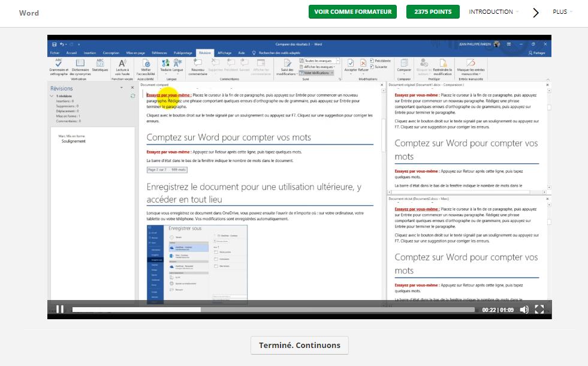Switch to the Références tab

pos(159,53)
